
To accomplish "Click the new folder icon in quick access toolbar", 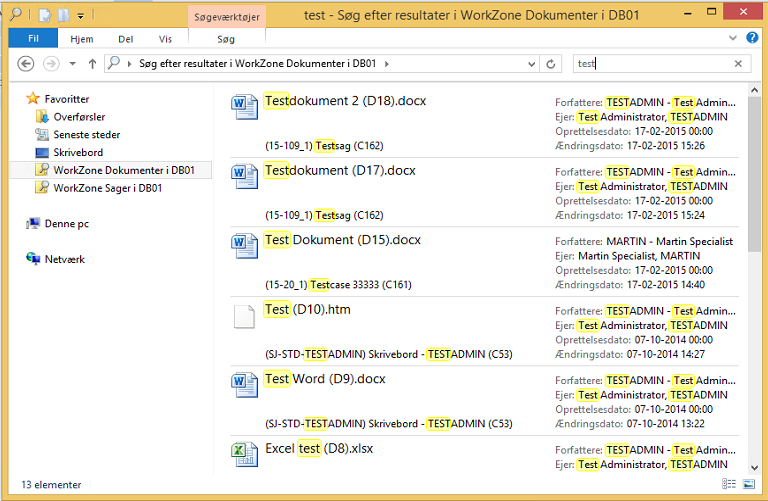I will (64, 15).
